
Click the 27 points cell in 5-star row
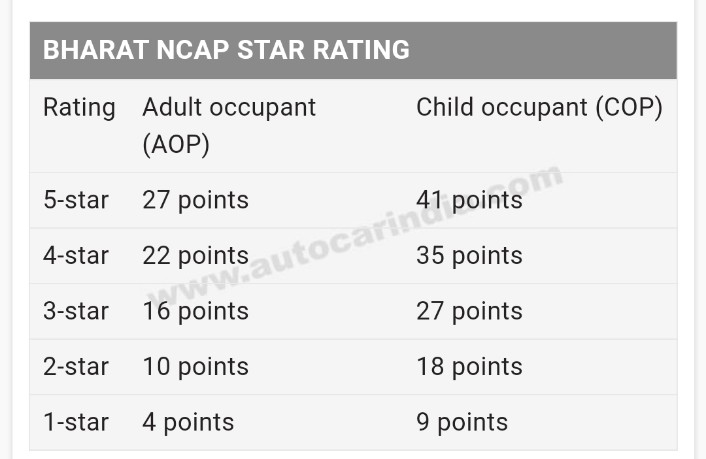195,200
